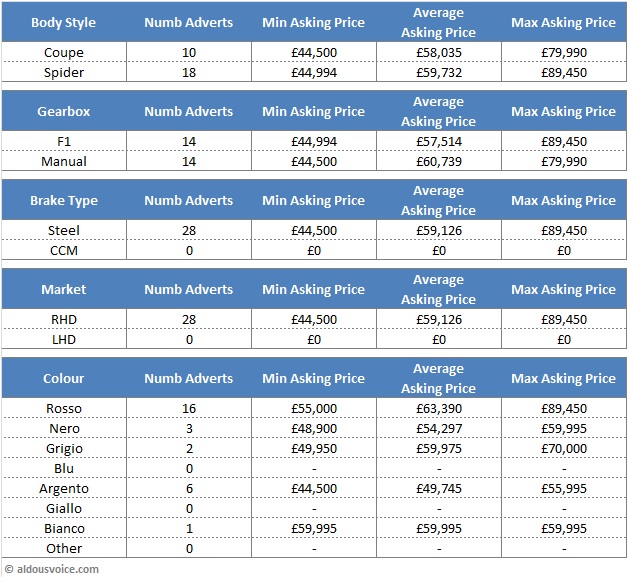
Task: Select the Brake Type header cell
Action: coord(64,201)
